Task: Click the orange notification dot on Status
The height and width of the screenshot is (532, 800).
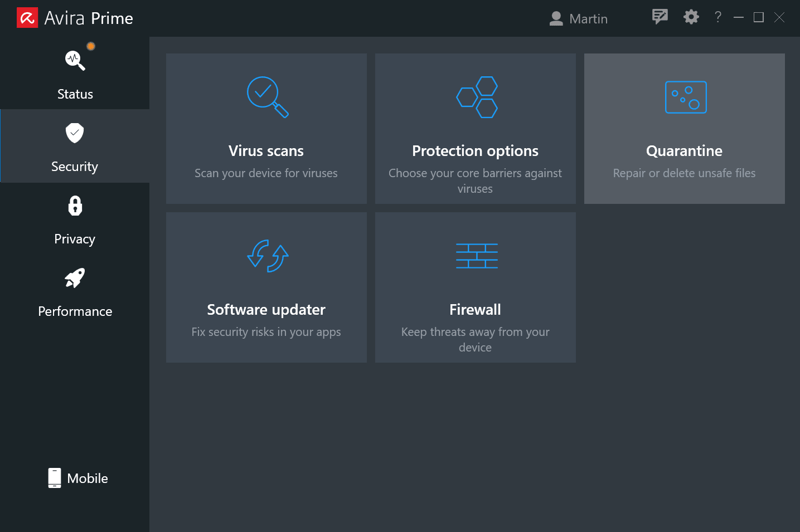Action: pos(91,46)
